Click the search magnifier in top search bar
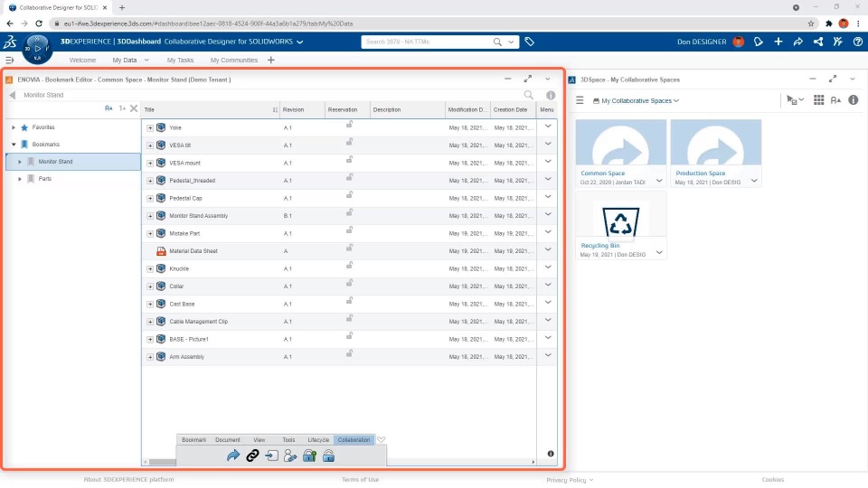 [497, 42]
